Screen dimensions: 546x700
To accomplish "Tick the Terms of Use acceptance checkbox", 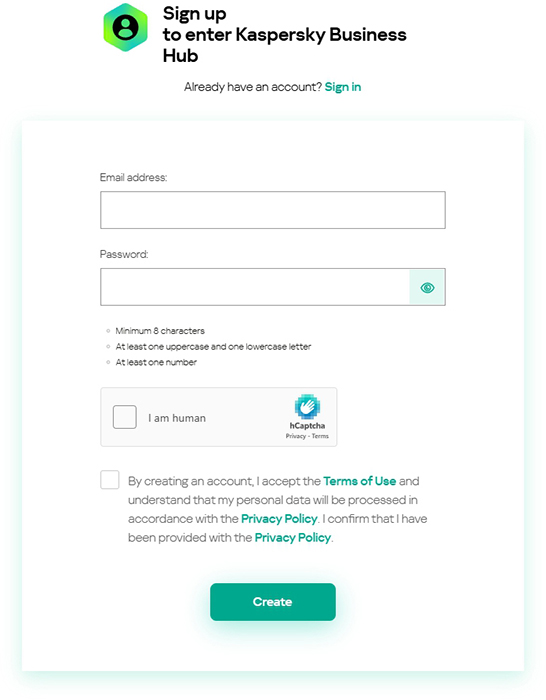I will [110, 480].
